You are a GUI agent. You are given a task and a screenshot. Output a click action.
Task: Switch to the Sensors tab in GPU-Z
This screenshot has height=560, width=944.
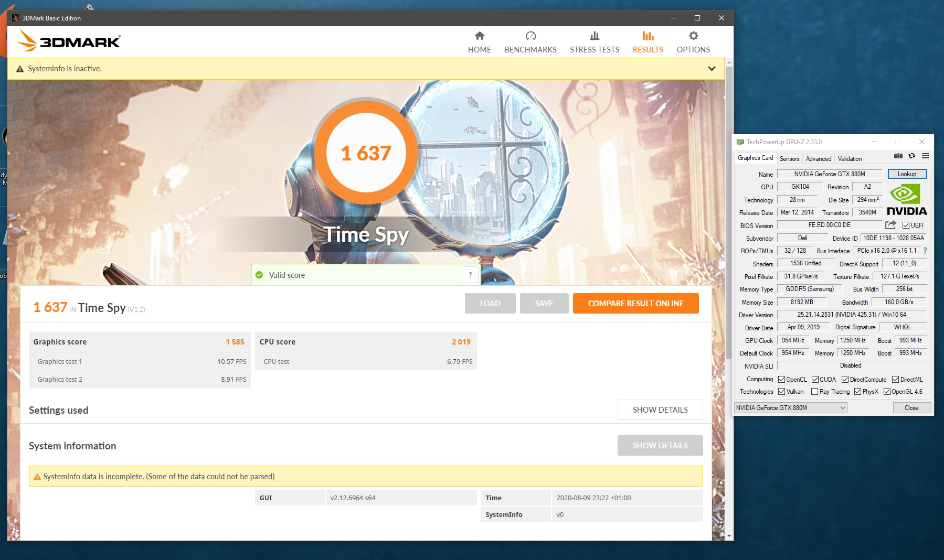[789, 158]
